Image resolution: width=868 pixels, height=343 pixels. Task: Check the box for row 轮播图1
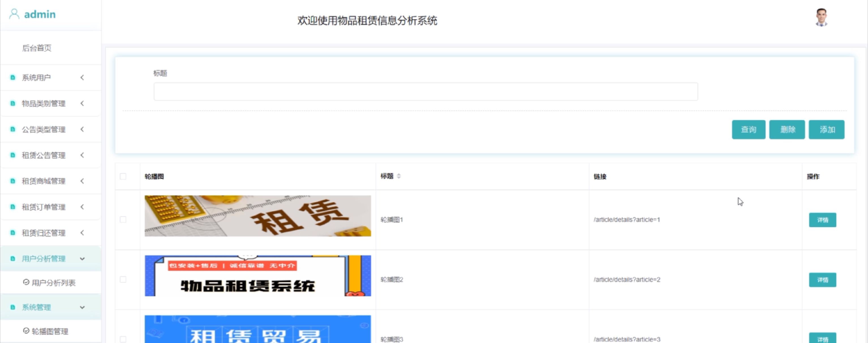(123, 220)
